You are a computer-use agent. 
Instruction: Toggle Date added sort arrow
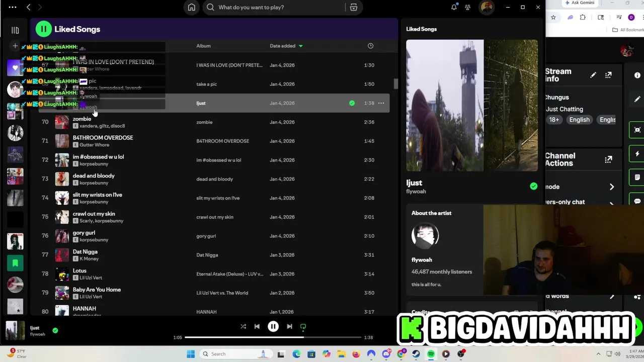coord(300,46)
